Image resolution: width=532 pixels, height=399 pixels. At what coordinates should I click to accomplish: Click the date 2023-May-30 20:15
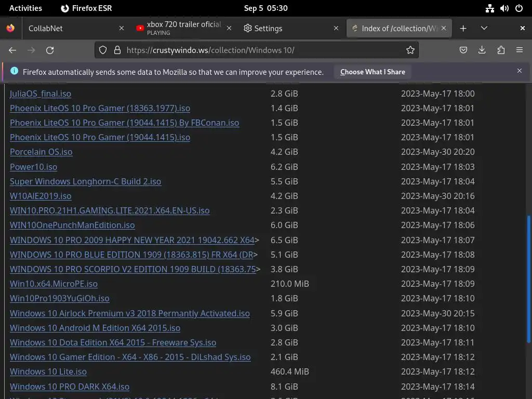437,313
